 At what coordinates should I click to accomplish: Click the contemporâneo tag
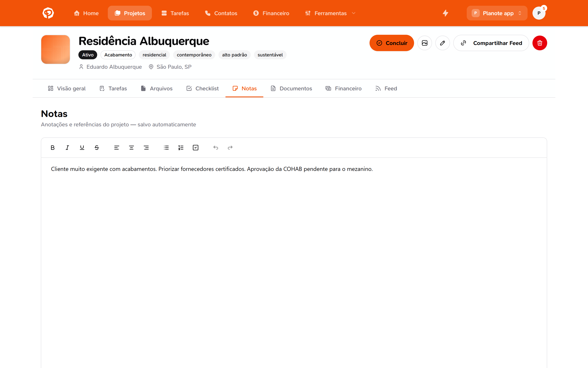(194, 55)
